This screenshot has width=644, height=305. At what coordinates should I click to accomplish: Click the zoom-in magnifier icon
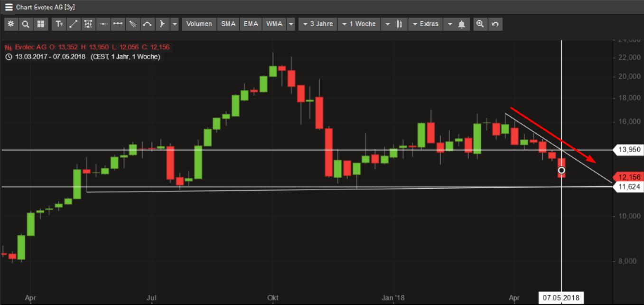point(480,24)
